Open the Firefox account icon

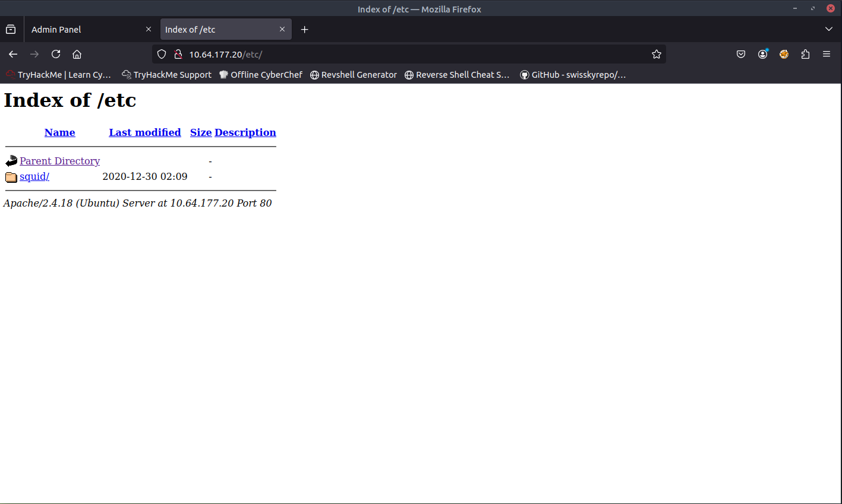click(x=762, y=54)
